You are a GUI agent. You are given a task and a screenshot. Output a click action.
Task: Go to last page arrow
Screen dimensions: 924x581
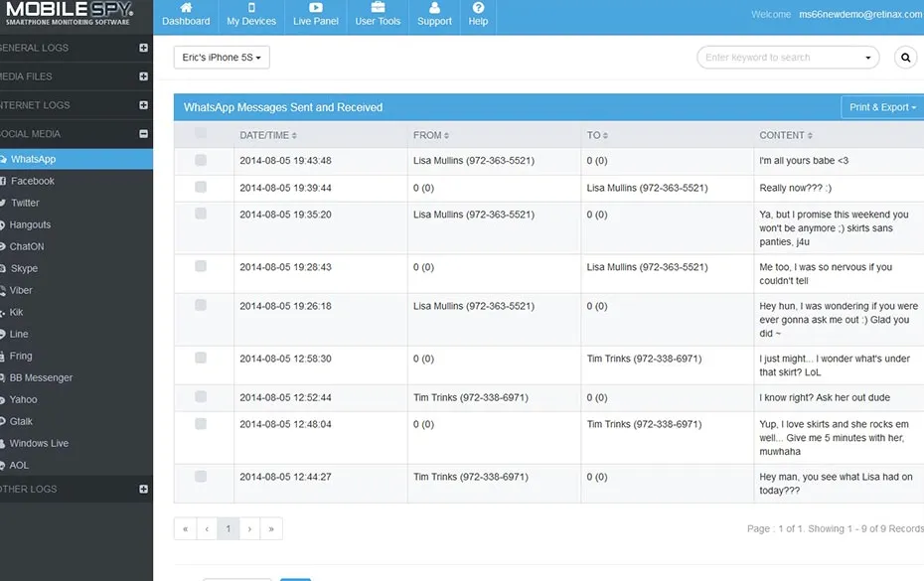(x=271, y=528)
